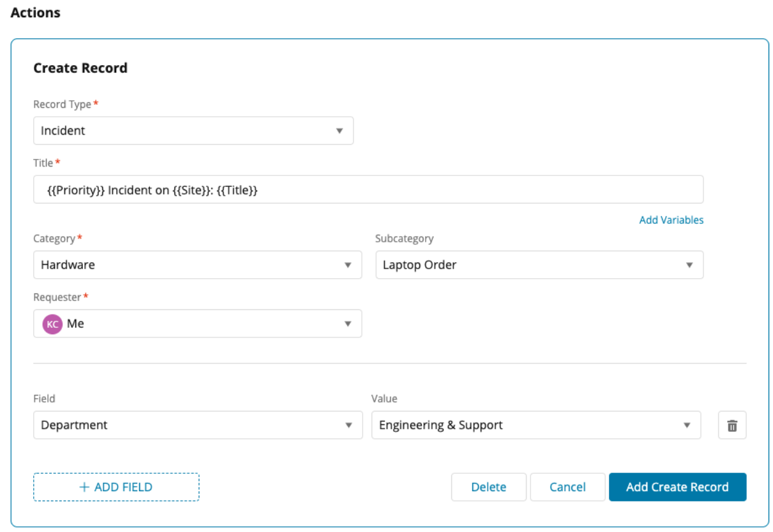The image size is (773, 532).
Task: Click the KC avatar in Requester field
Action: [x=52, y=324]
